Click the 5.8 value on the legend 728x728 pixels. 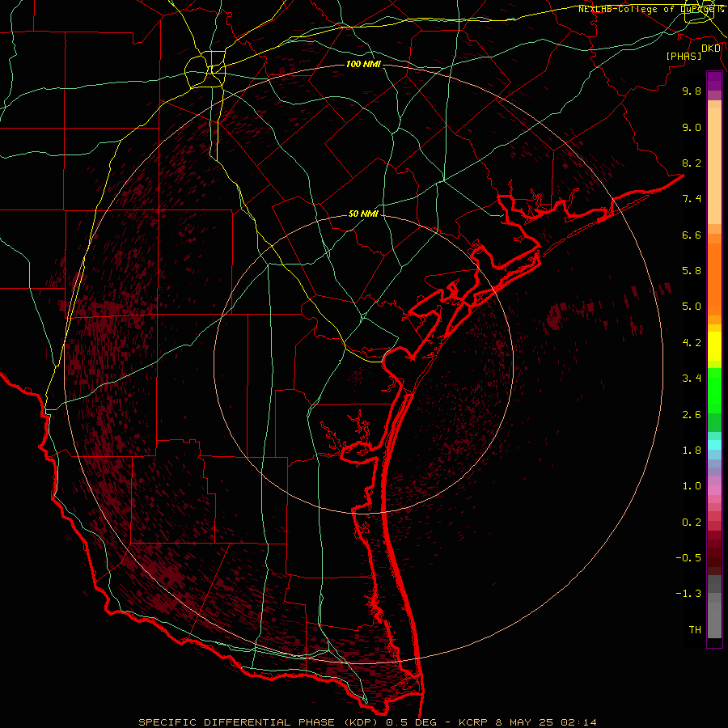point(692,271)
